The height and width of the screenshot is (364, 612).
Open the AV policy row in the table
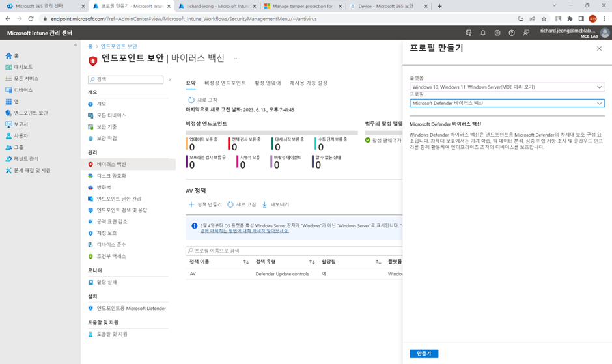pos(294,274)
